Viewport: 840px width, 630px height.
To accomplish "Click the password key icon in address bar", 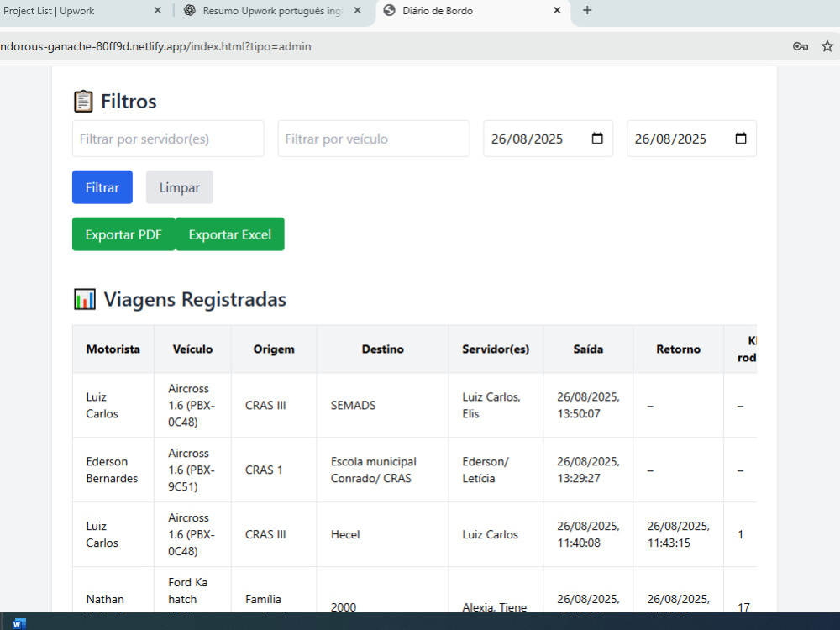I will point(800,46).
